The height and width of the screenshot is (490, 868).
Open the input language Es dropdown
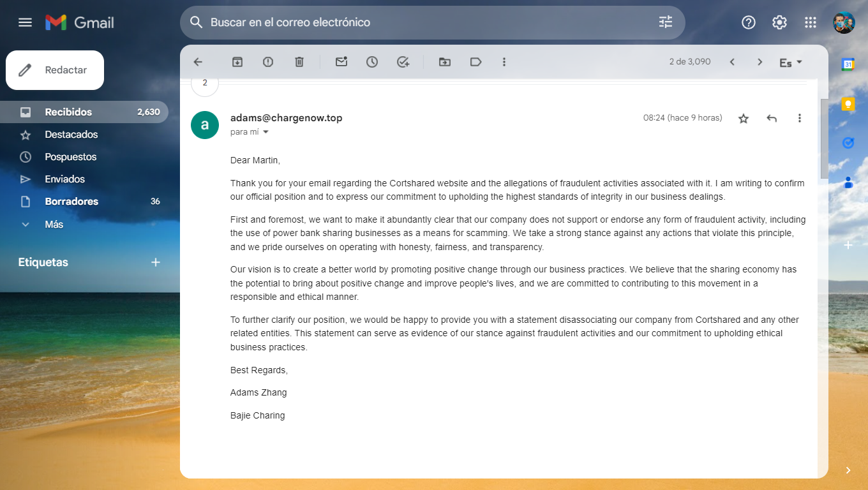791,63
